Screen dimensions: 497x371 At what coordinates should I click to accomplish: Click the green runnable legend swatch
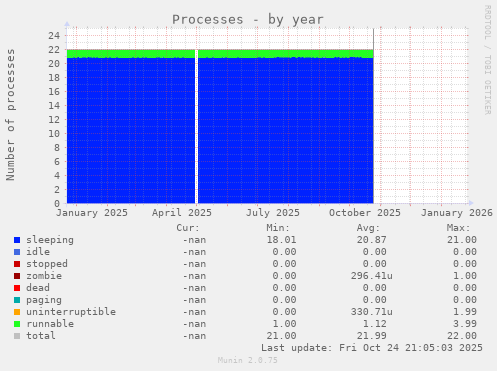(17, 324)
